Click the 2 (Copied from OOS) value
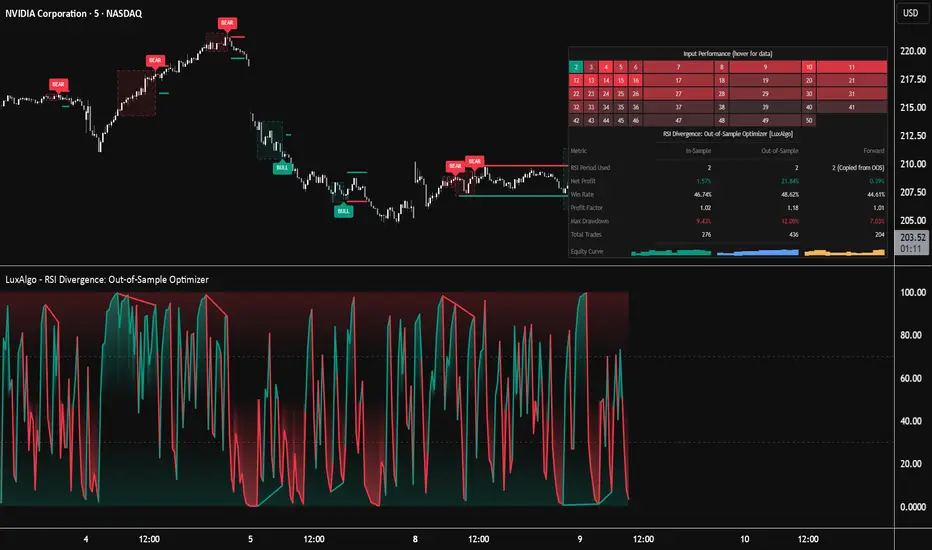The height and width of the screenshot is (550, 932). point(858,168)
